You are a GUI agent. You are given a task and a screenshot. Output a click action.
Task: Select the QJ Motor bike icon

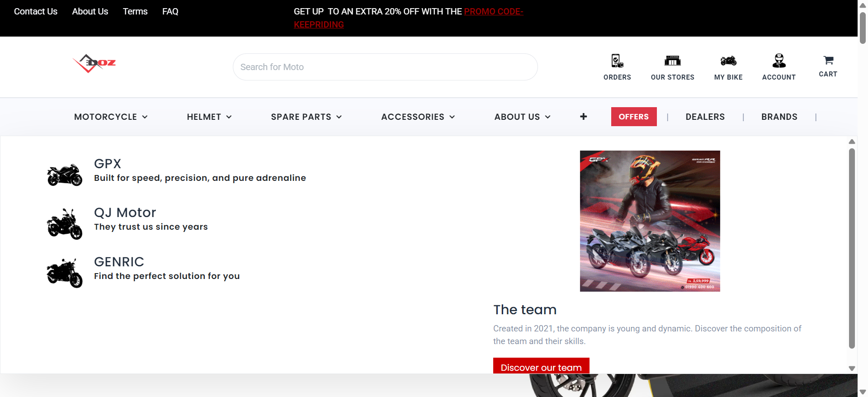(x=65, y=224)
